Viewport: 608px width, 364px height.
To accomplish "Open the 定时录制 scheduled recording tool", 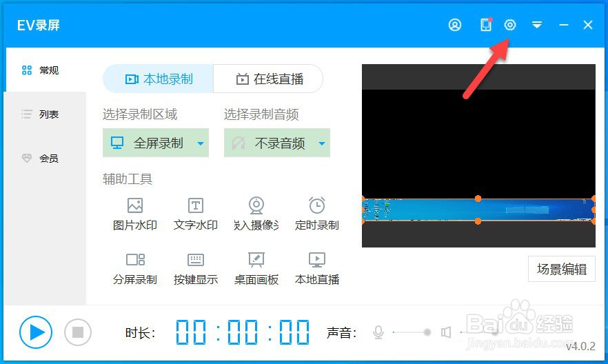I will click(317, 214).
